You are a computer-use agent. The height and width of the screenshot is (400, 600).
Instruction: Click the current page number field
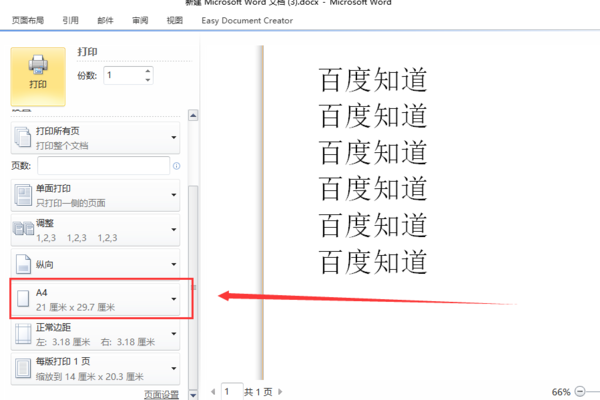point(232,391)
